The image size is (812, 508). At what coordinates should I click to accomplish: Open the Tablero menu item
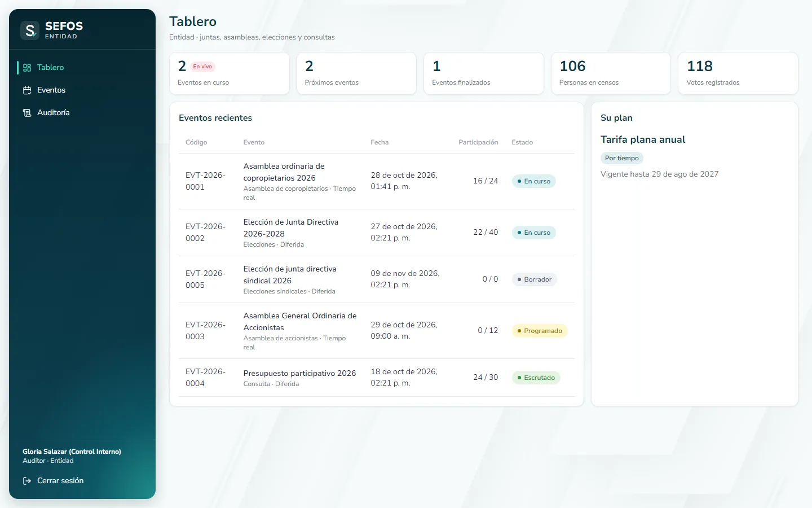click(x=82, y=68)
